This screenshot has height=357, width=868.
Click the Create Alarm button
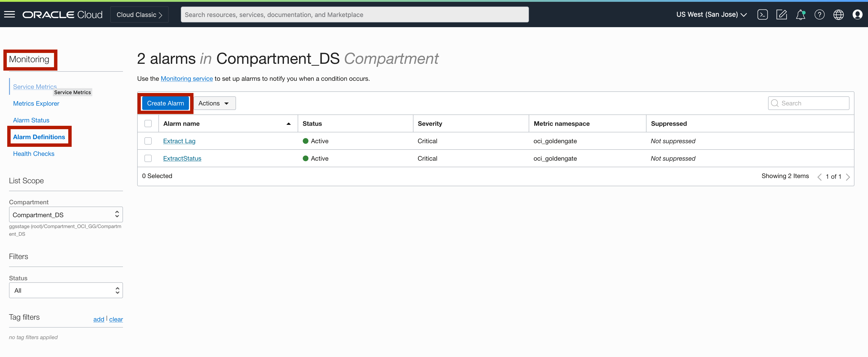coord(165,103)
